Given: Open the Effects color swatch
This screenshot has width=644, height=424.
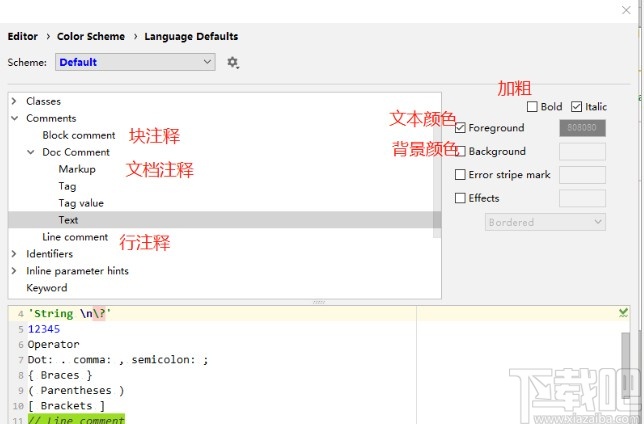Looking at the screenshot, I should click(582, 198).
